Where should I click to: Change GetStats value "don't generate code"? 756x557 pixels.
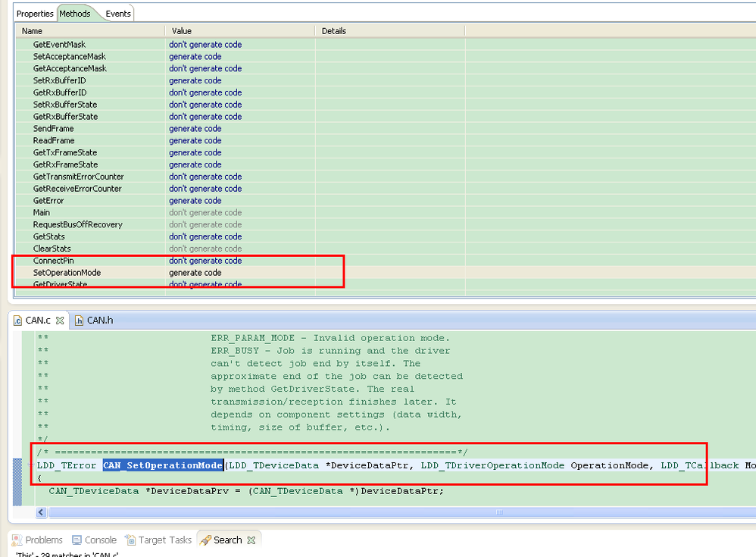point(205,236)
